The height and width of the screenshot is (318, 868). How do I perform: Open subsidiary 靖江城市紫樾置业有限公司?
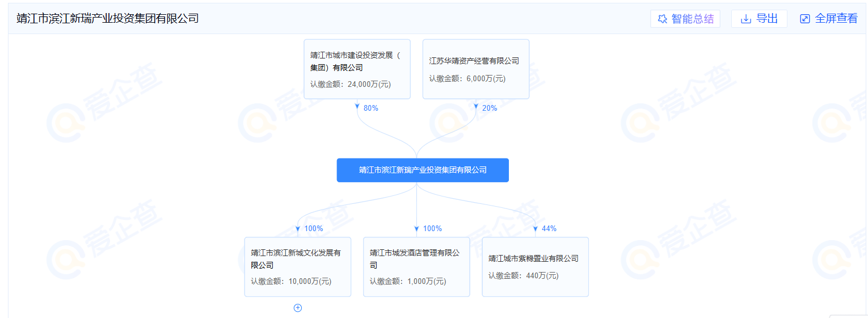[533, 258]
